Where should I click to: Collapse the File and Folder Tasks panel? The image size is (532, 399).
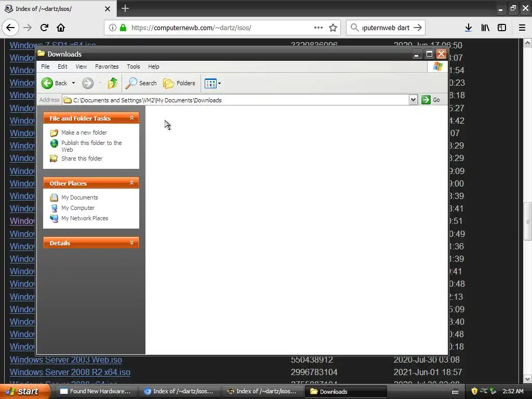pyautogui.click(x=131, y=118)
